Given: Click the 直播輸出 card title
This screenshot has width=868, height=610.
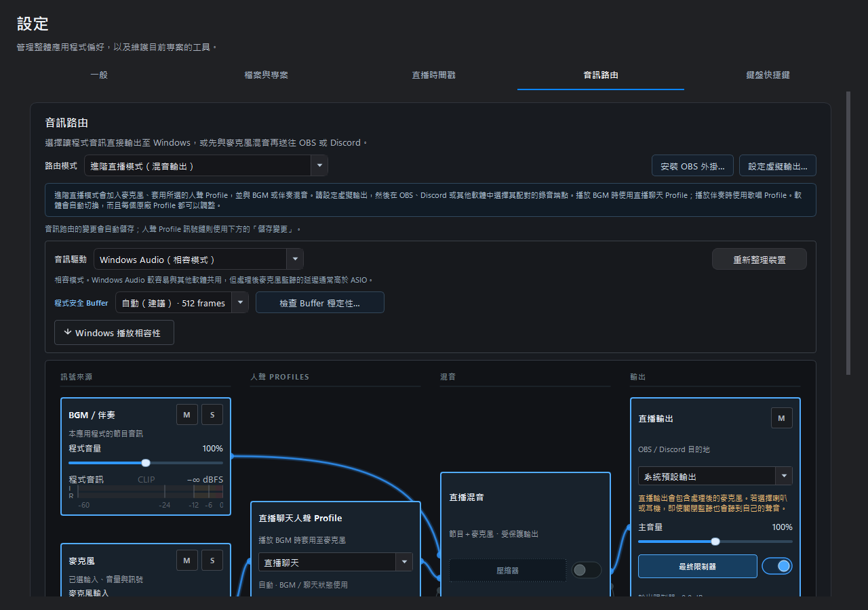Looking at the screenshot, I should (656, 418).
